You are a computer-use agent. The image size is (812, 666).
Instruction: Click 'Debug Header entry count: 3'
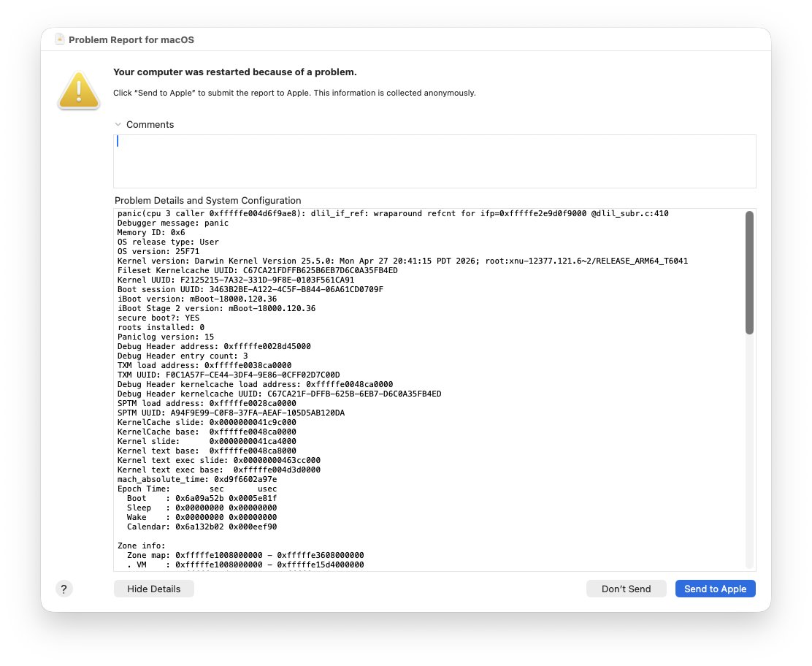pos(183,356)
